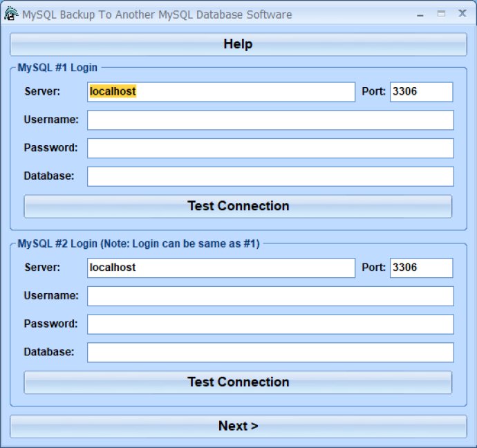Click the "Username:" label in MySQL #2
Screen dimensions: 477x448
coord(51,296)
